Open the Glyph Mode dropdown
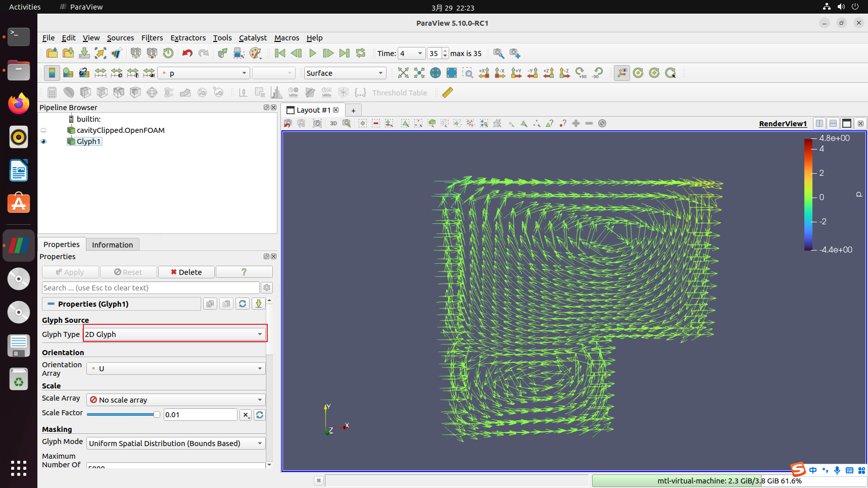868x488 pixels. [176, 444]
